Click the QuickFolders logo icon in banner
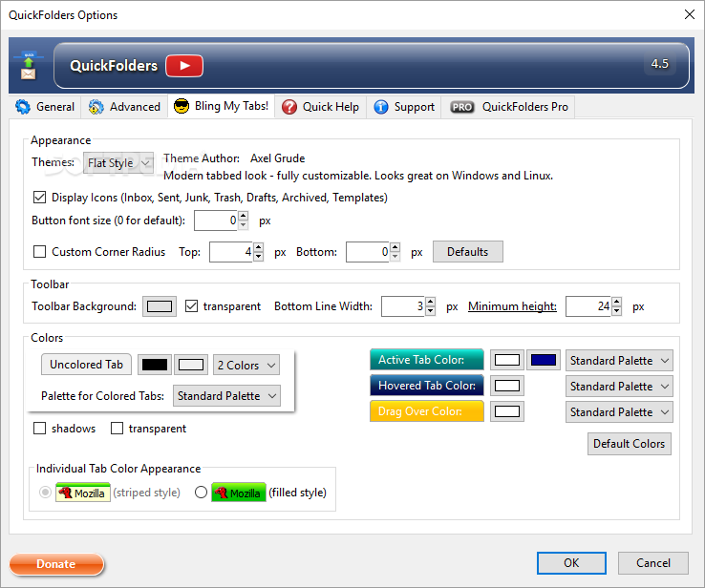This screenshot has height=588, width=705. click(x=29, y=66)
